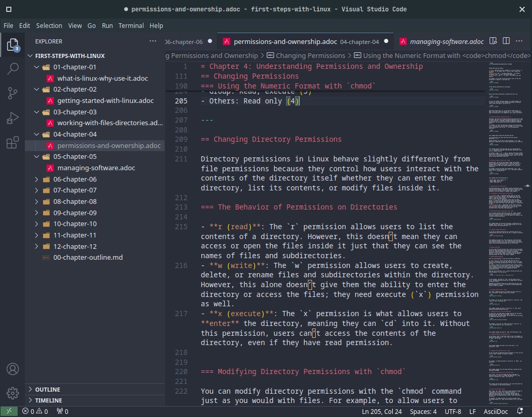Change indentation via Spaces: 4
The height and width of the screenshot is (417, 532).
[423, 411]
